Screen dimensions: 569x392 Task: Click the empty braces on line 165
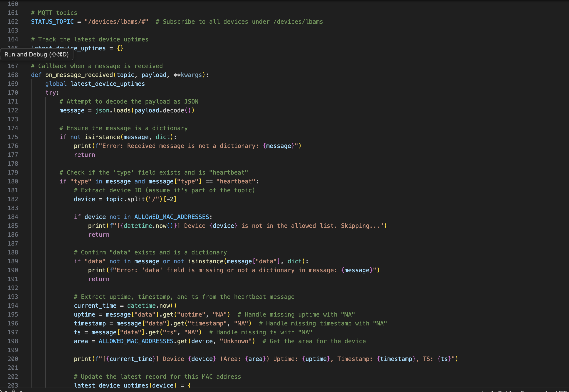coord(120,48)
